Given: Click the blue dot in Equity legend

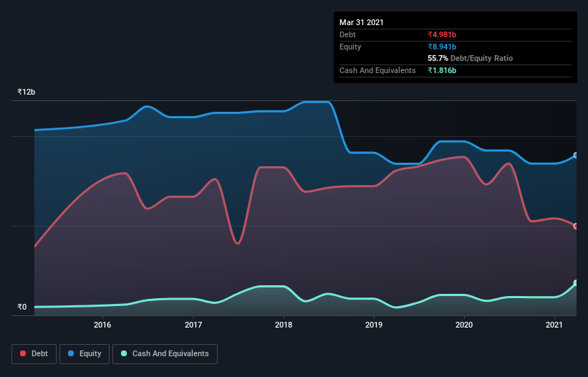Looking at the screenshot, I should pyautogui.click(x=71, y=353).
